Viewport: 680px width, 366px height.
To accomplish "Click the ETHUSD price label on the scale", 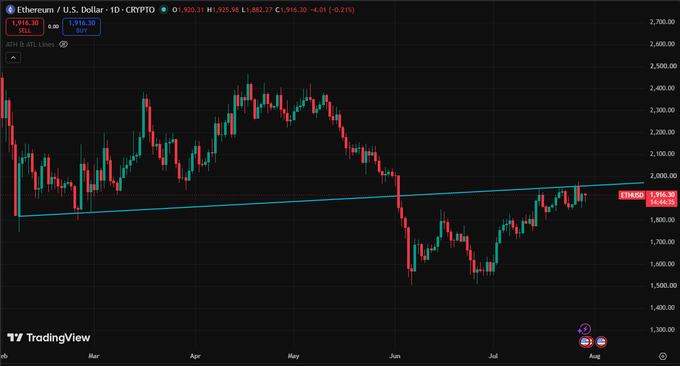I will pos(632,195).
